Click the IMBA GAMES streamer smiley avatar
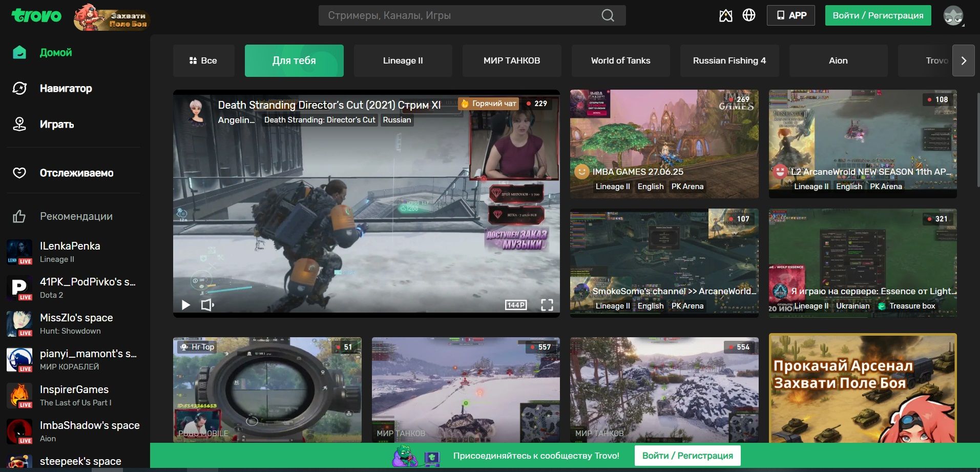The width and height of the screenshot is (980, 472). [581, 172]
